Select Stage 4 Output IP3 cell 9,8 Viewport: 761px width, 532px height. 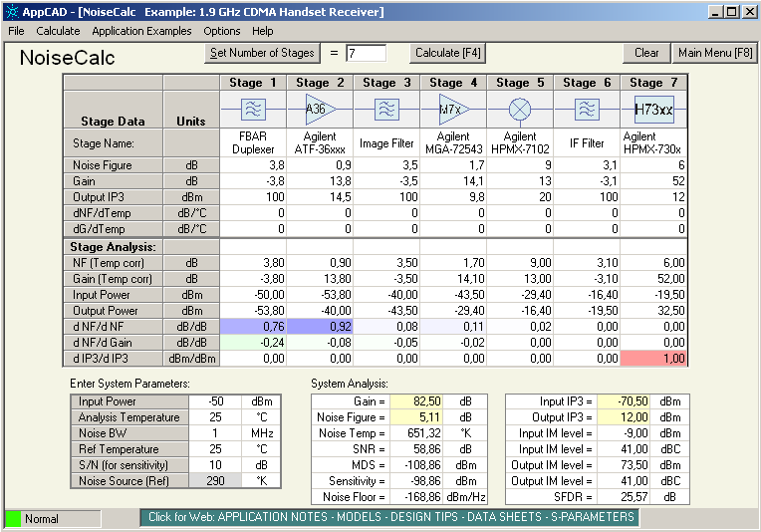click(x=453, y=197)
